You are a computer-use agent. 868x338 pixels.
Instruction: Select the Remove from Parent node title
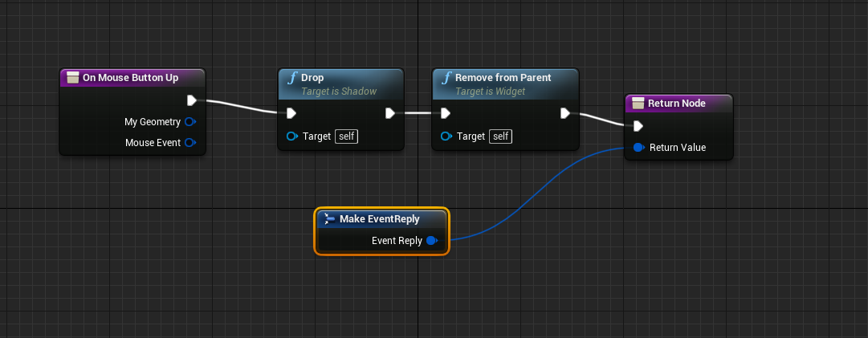(503, 77)
